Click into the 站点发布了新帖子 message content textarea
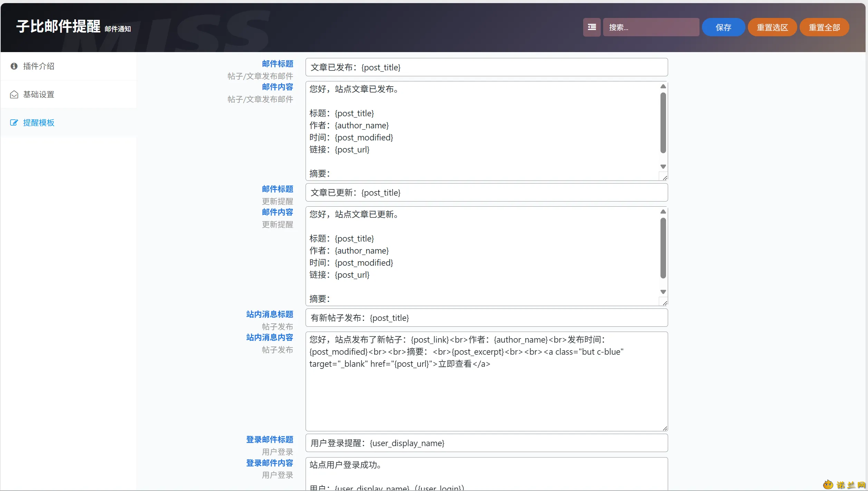This screenshot has width=868, height=491. coord(486,382)
